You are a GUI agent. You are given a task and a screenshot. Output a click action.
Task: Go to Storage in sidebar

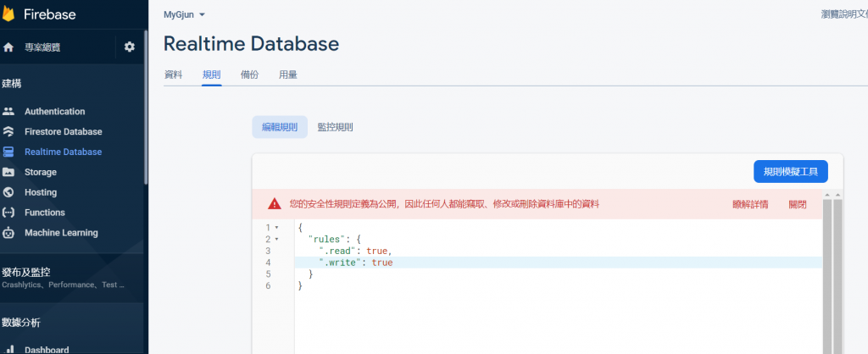pos(41,172)
